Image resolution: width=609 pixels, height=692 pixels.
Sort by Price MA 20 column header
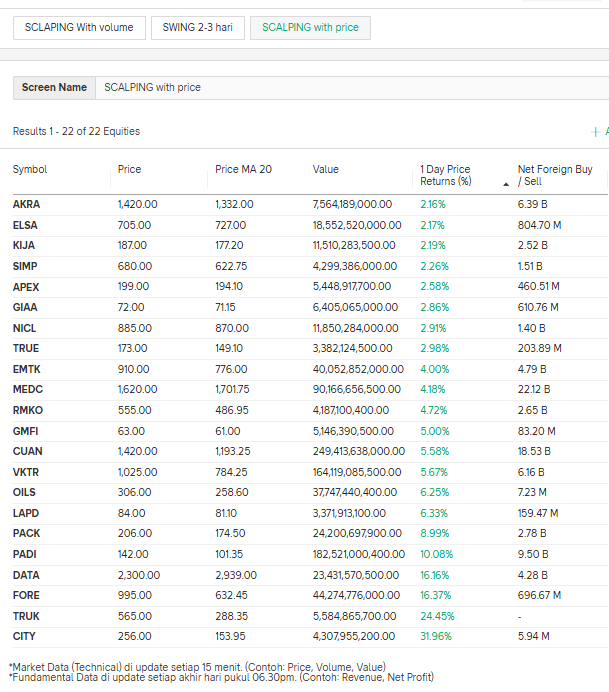tap(244, 169)
